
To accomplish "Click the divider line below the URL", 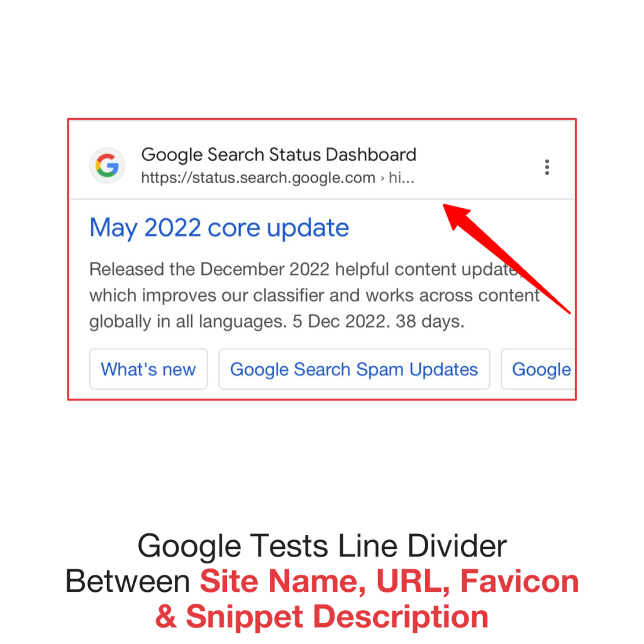I will click(322, 199).
